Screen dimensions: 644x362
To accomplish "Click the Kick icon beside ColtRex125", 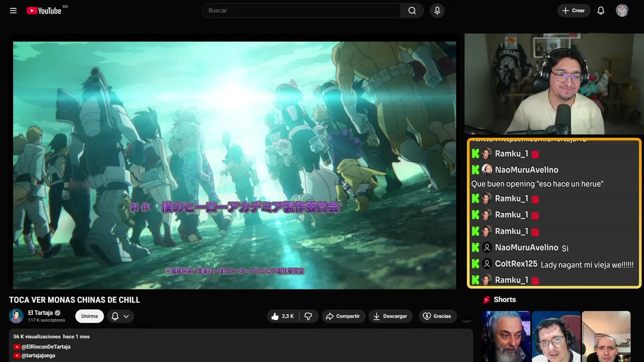I will 475,263.
